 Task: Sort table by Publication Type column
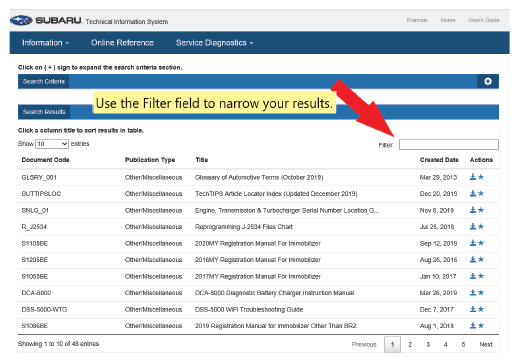click(150, 160)
